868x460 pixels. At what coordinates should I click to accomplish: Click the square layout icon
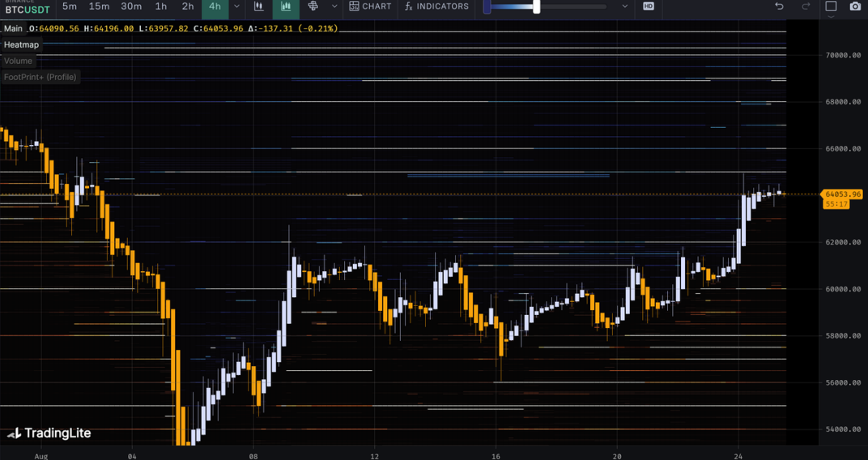[x=831, y=6]
